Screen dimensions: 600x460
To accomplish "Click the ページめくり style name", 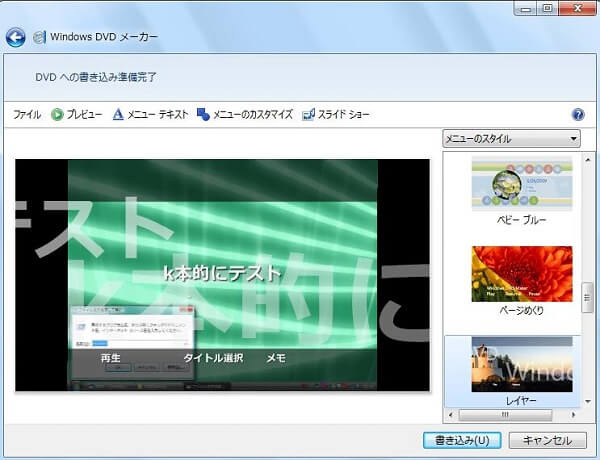I will tap(522, 310).
